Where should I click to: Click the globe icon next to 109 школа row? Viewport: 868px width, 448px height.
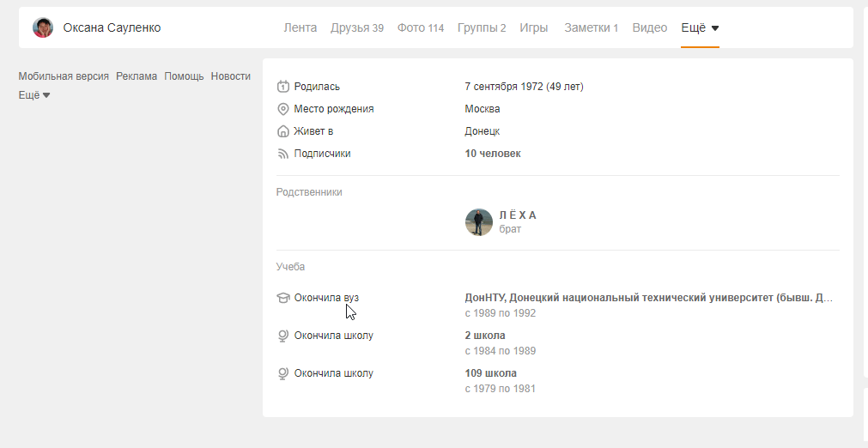coord(282,373)
